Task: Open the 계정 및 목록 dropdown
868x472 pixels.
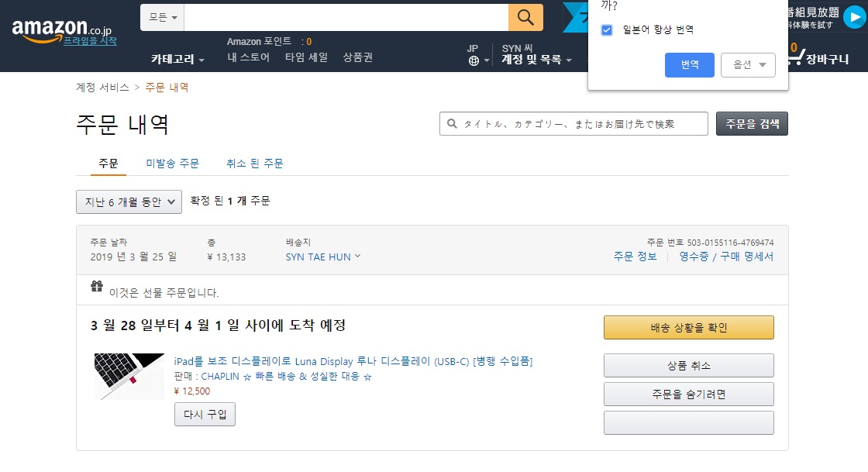Action: pyautogui.click(x=536, y=59)
